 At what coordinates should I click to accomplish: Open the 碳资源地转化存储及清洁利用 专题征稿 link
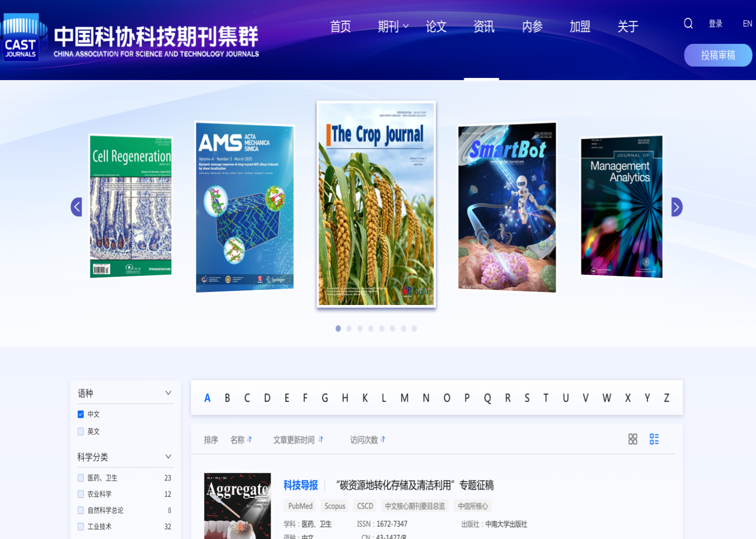[415, 485]
